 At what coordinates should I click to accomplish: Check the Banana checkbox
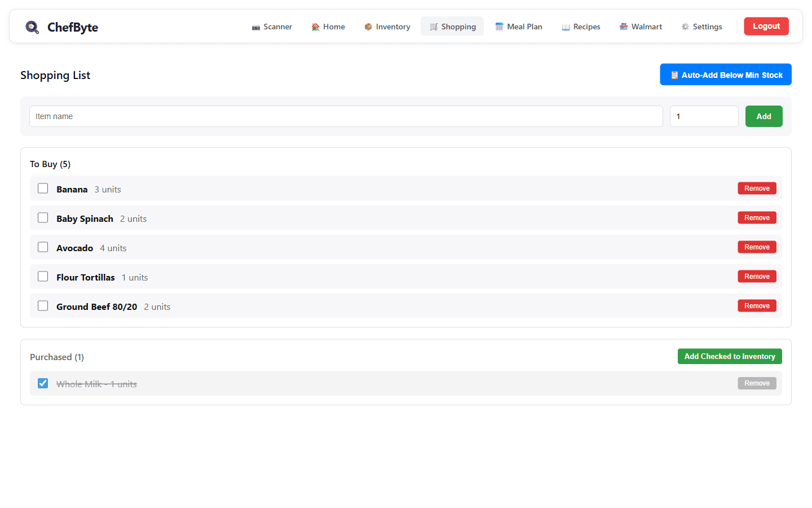pos(43,189)
